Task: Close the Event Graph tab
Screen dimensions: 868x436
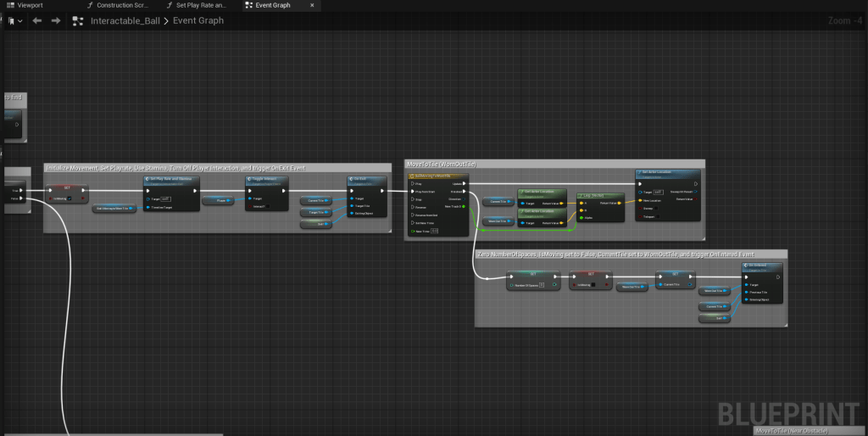Action: [x=314, y=5]
